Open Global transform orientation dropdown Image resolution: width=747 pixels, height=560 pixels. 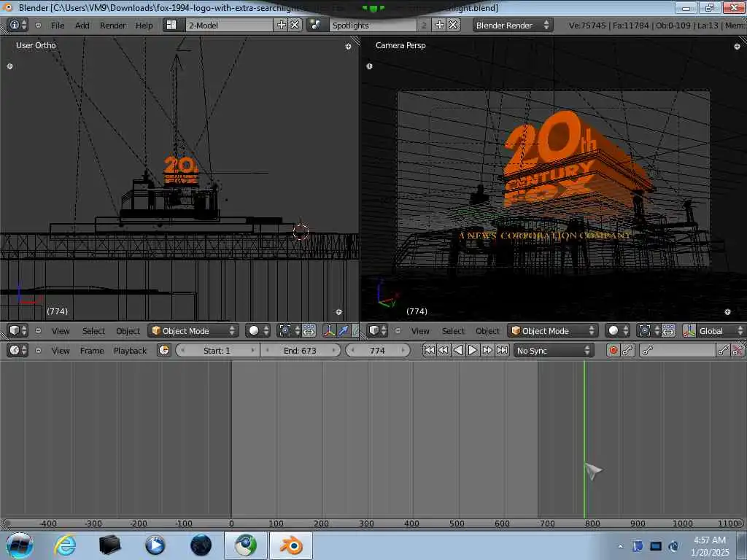pyautogui.click(x=721, y=330)
